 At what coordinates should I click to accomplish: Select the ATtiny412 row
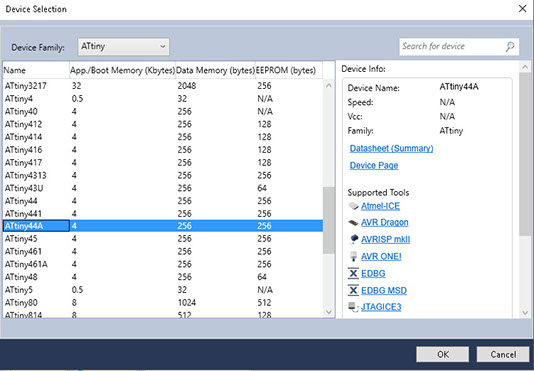(163, 124)
